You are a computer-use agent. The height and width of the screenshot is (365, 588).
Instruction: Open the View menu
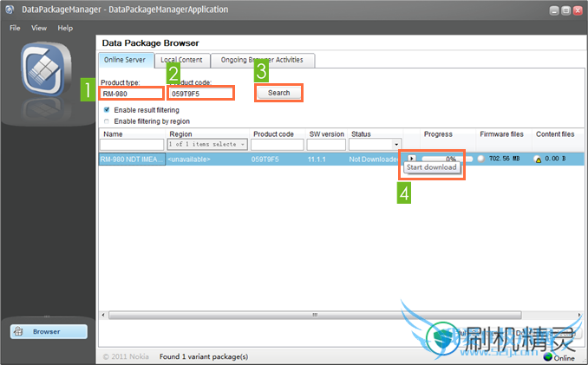pyautogui.click(x=39, y=28)
